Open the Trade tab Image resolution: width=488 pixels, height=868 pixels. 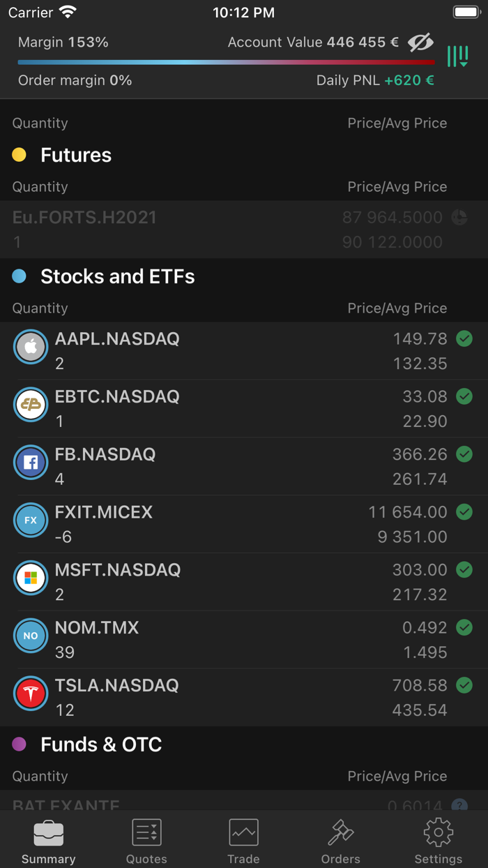coord(243,839)
